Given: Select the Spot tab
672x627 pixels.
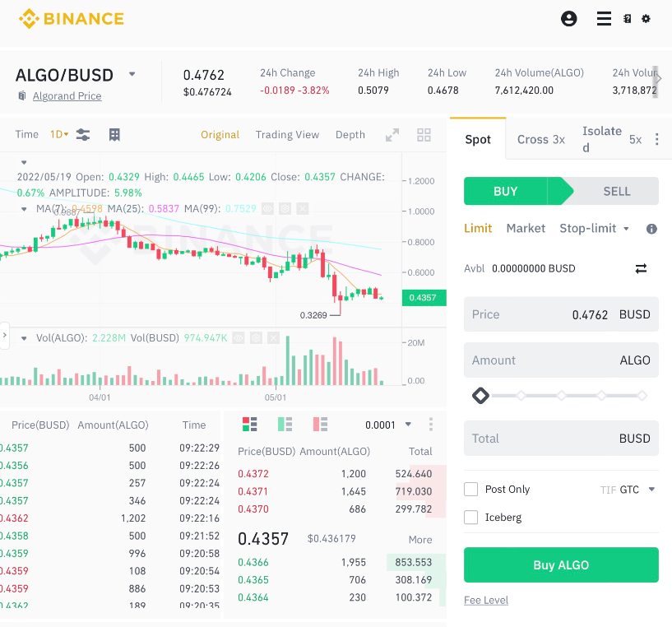Looking at the screenshot, I should pyautogui.click(x=478, y=139).
